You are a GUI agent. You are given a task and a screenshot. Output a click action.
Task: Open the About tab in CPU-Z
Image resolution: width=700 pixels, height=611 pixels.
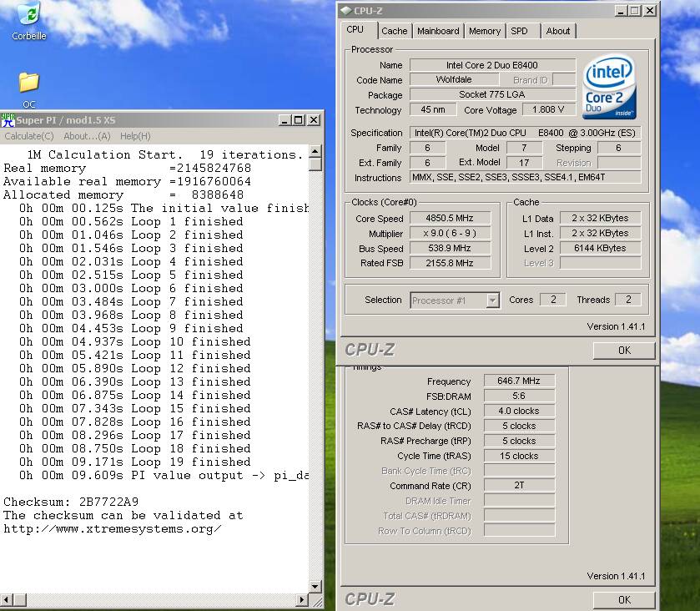(558, 31)
